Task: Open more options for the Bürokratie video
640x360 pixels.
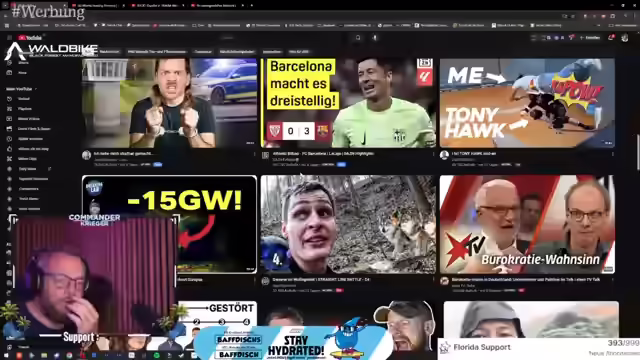Action: click(612, 280)
